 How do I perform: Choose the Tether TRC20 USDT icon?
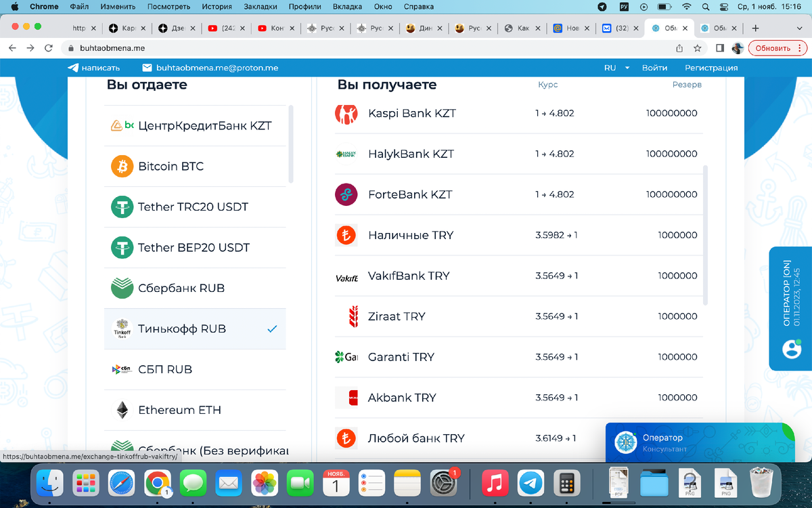[x=122, y=207]
